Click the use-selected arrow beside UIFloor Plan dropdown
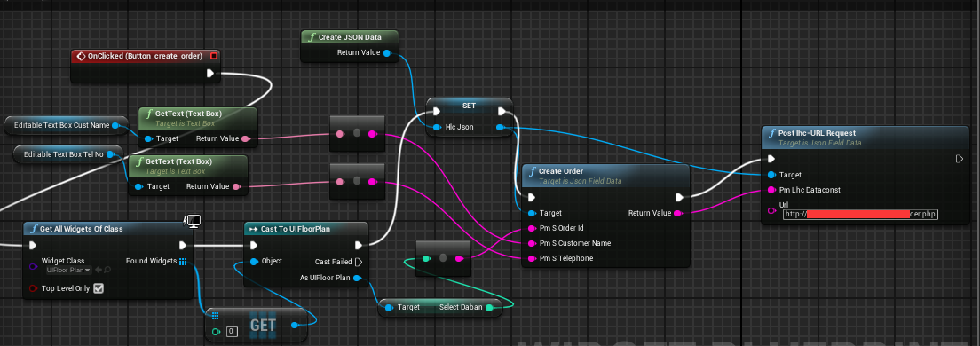 99,271
